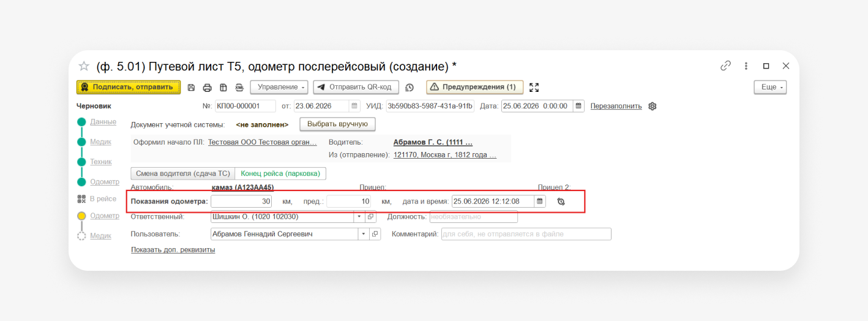This screenshot has width=868, height=321.
Task: Click the green circle for Данные step
Action: tap(81, 122)
